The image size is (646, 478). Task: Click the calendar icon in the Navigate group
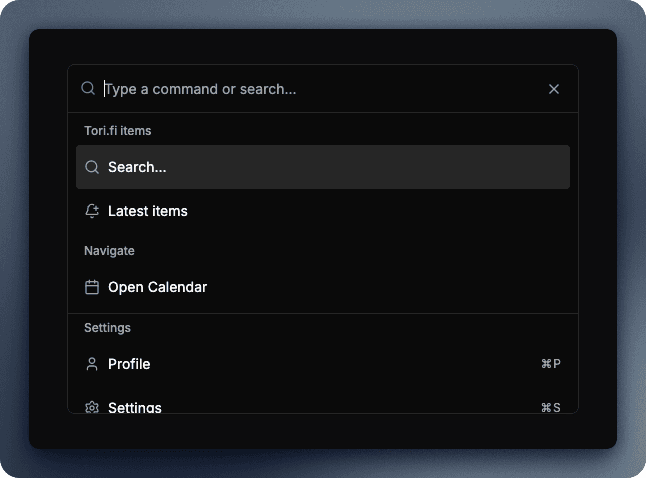(92, 287)
